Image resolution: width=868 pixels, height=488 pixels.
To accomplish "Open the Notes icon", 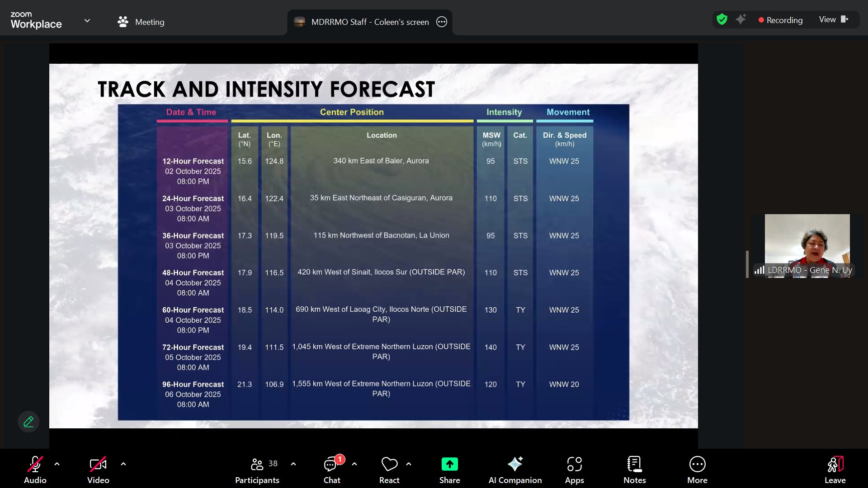I will pos(634,464).
